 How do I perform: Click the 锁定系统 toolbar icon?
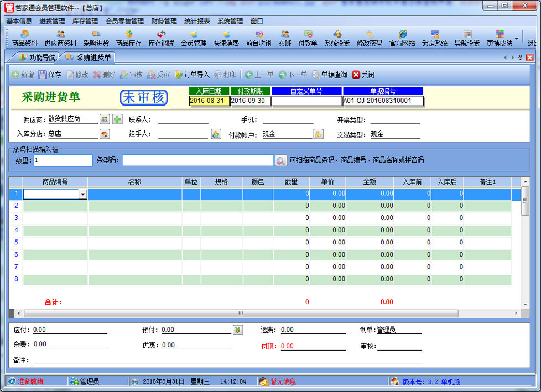pos(435,38)
